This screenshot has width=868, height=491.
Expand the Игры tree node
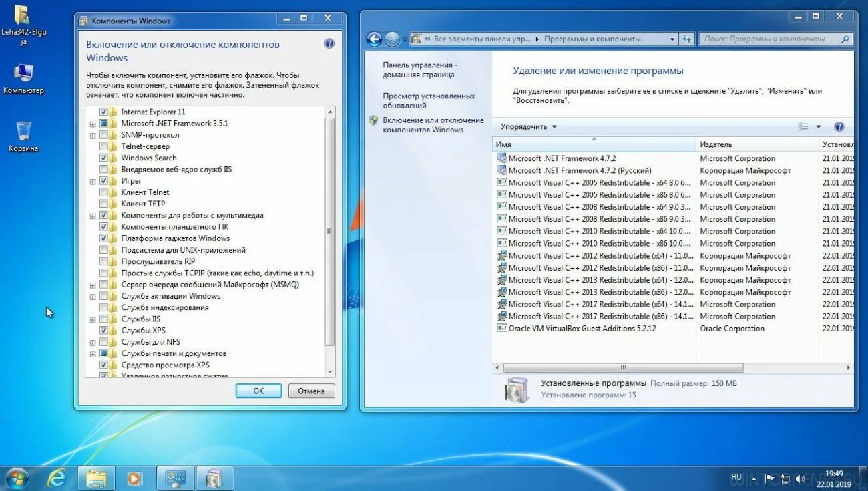pos(93,181)
